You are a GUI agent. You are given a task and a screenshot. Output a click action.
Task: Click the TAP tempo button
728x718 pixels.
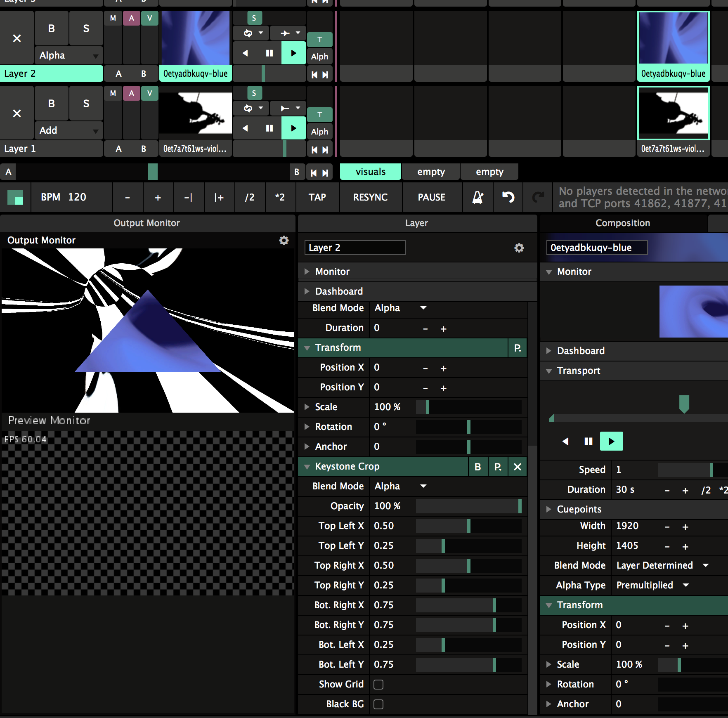click(317, 197)
